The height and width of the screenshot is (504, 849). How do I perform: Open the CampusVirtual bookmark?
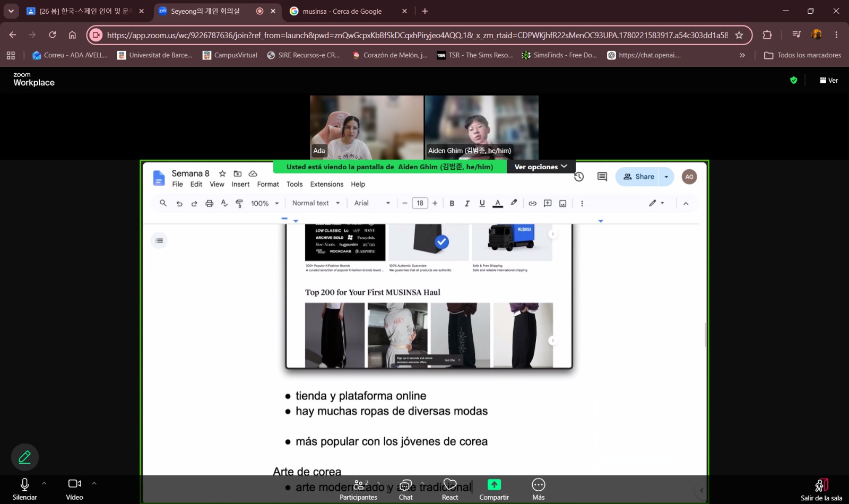click(x=230, y=55)
